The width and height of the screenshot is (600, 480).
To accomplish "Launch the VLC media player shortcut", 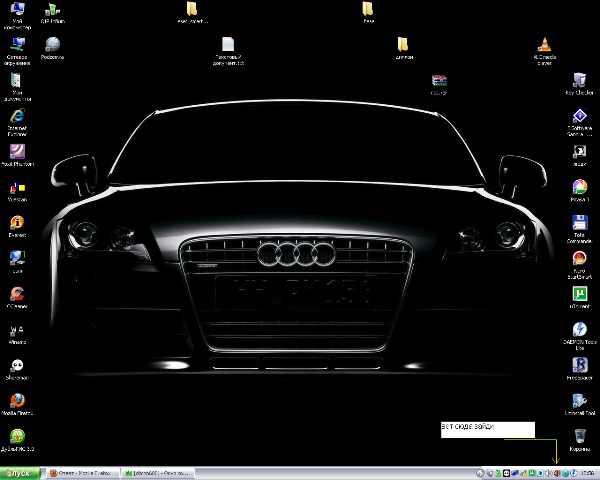I will 545,51.
